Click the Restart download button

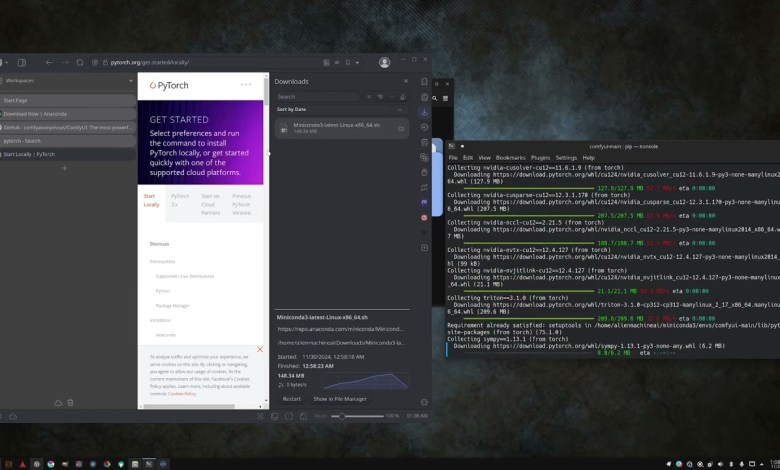[x=292, y=399]
